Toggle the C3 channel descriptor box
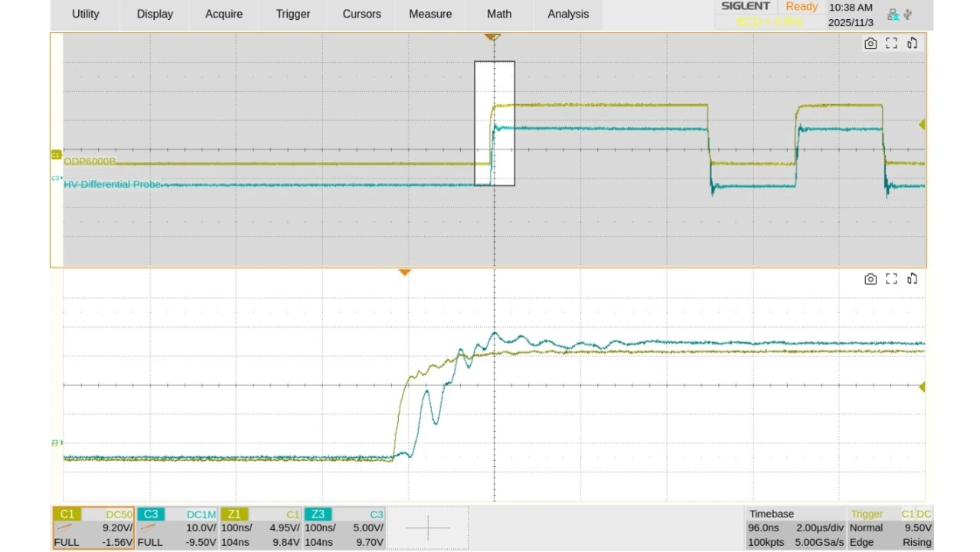The width and height of the screenshot is (980, 552). [177, 528]
